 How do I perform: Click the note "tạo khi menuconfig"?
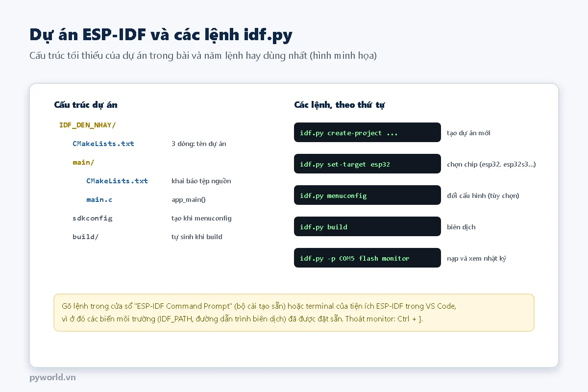(x=201, y=218)
